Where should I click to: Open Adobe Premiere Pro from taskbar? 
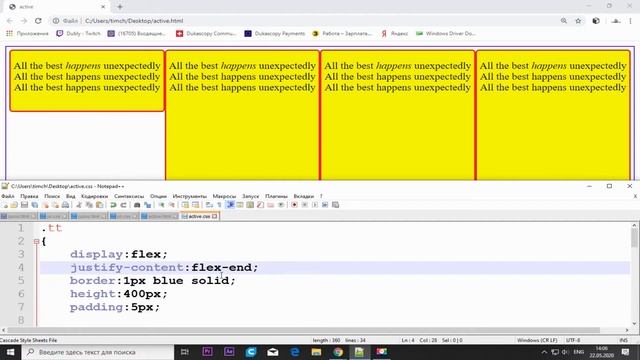coord(207,352)
